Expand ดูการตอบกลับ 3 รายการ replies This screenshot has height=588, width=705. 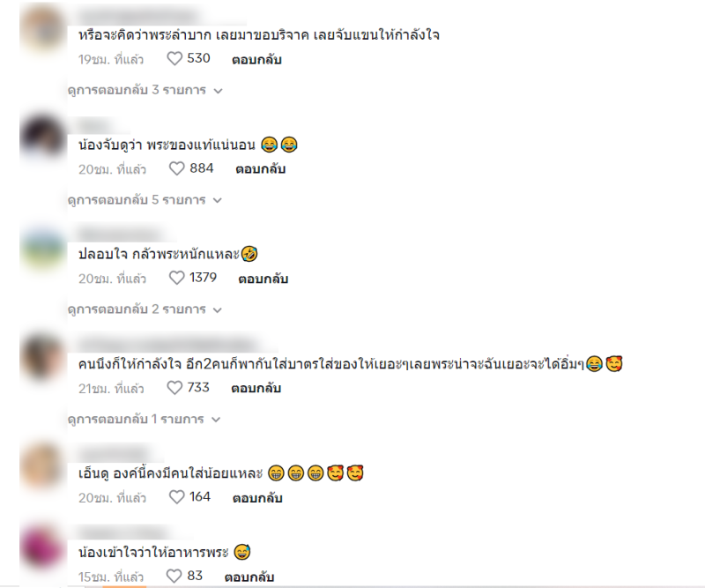(145, 90)
